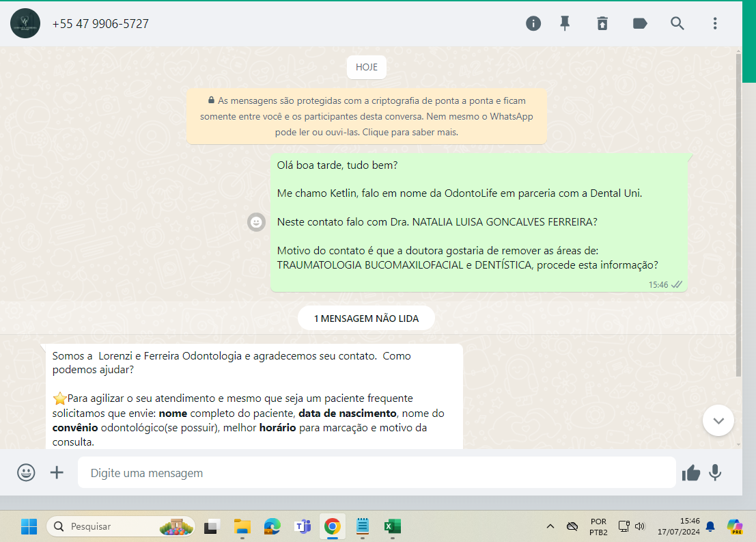Click the cloud sync tray icon

coord(572,526)
